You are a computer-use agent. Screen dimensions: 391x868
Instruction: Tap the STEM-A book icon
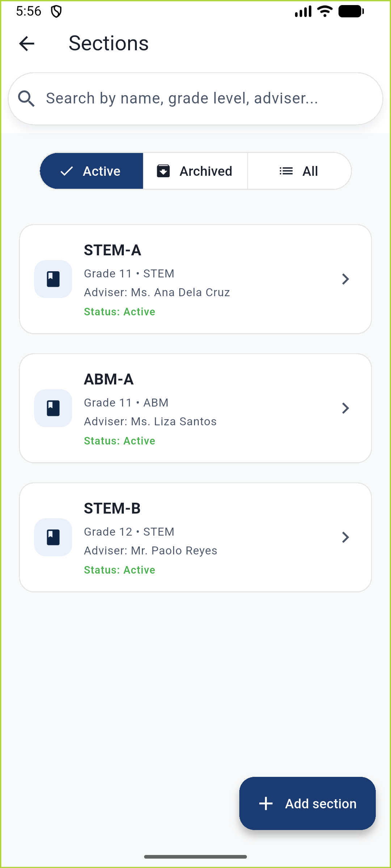pyautogui.click(x=53, y=279)
